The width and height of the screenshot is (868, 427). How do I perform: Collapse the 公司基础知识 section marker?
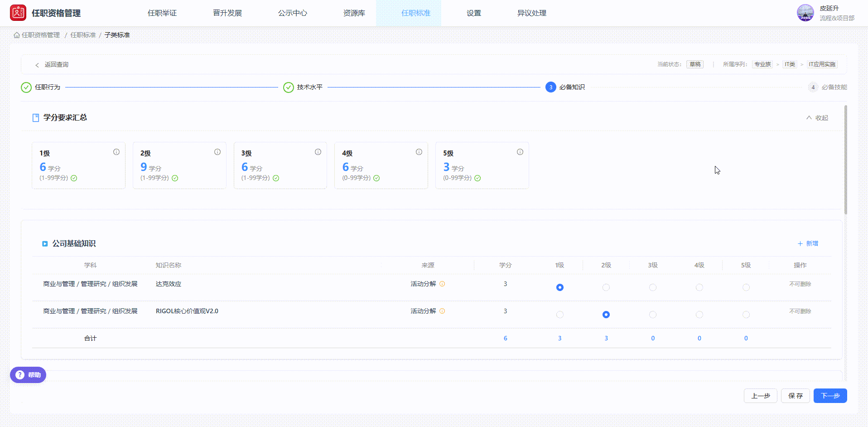(45, 244)
